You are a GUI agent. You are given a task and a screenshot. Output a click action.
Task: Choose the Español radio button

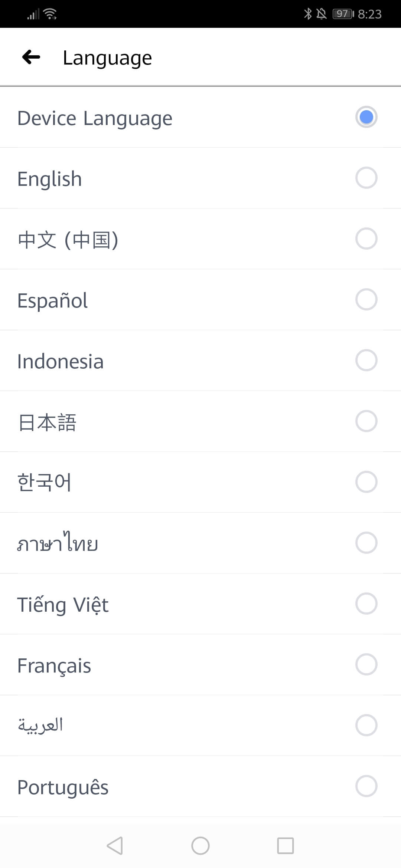click(366, 300)
